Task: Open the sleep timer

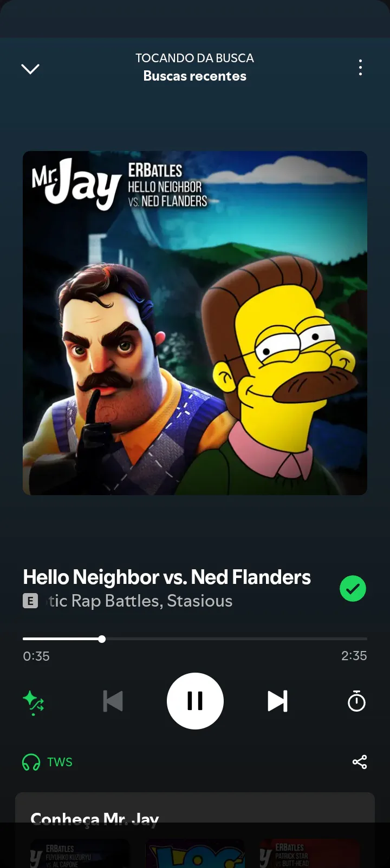Action: pyautogui.click(x=356, y=701)
